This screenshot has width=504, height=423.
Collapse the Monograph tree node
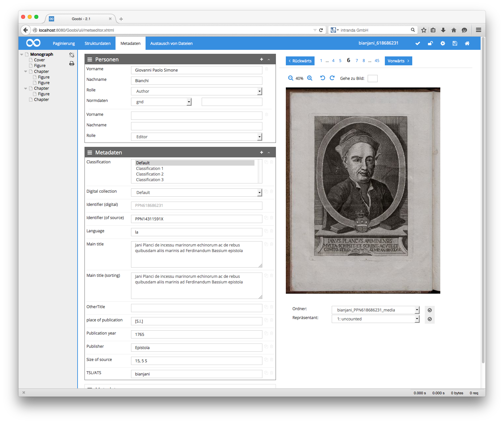(x=22, y=54)
